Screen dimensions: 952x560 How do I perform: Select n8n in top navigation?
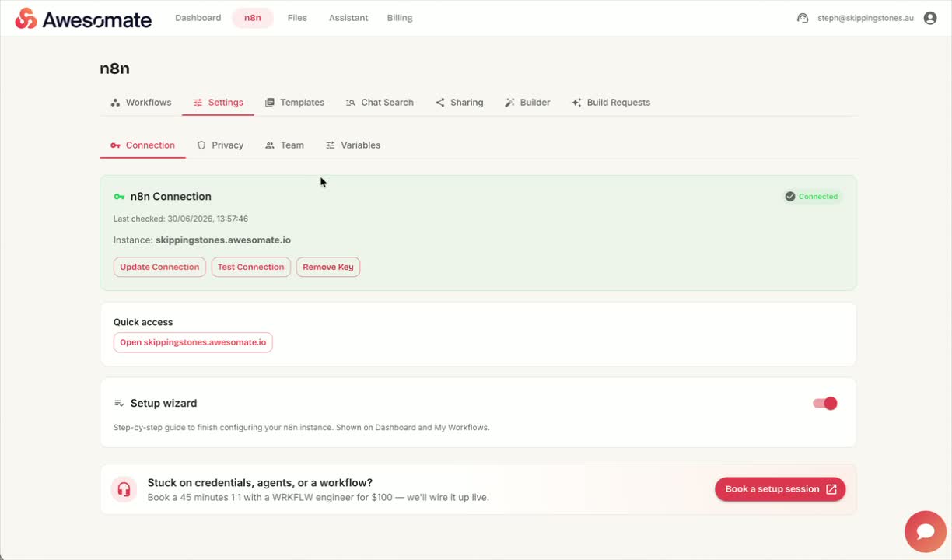click(253, 18)
